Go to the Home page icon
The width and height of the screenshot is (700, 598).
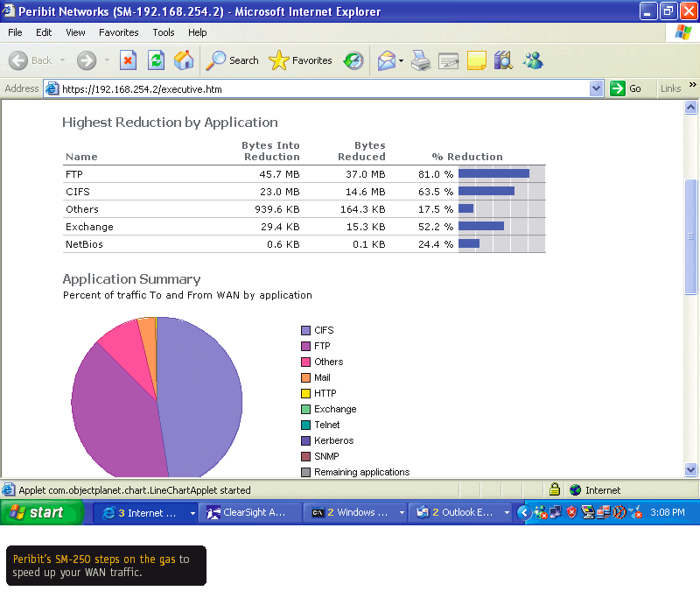tap(184, 60)
